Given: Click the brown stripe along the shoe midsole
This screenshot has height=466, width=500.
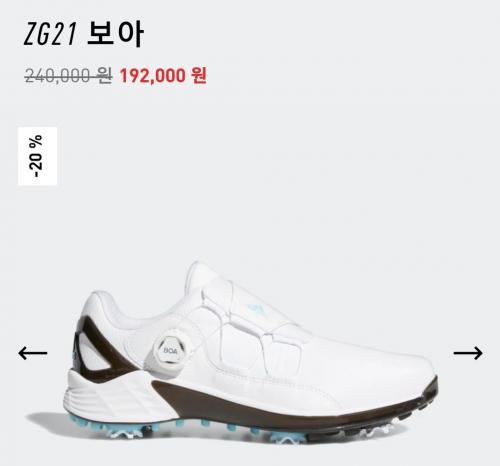Looking at the screenshot, I should pyautogui.click(x=293, y=405).
